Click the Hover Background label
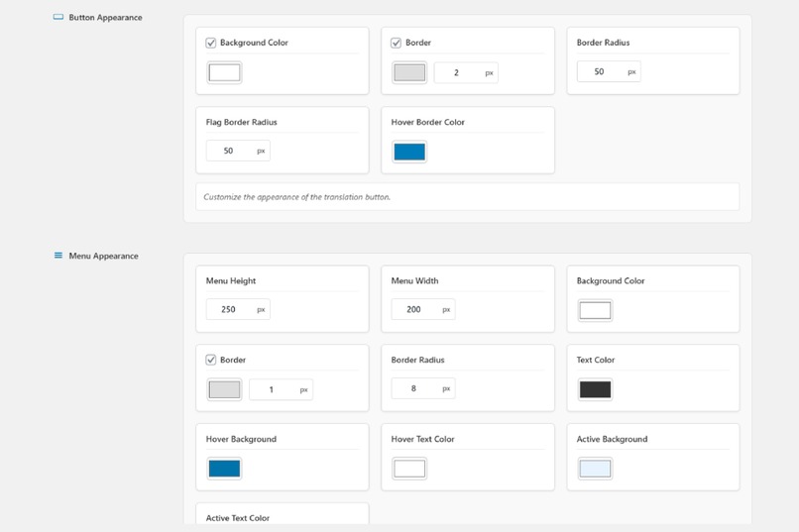 tap(241, 439)
